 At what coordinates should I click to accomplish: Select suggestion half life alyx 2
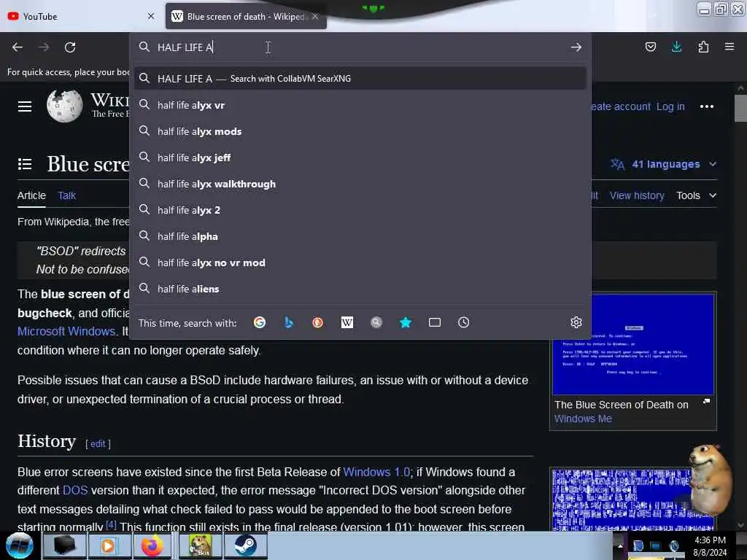(x=360, y=210)
